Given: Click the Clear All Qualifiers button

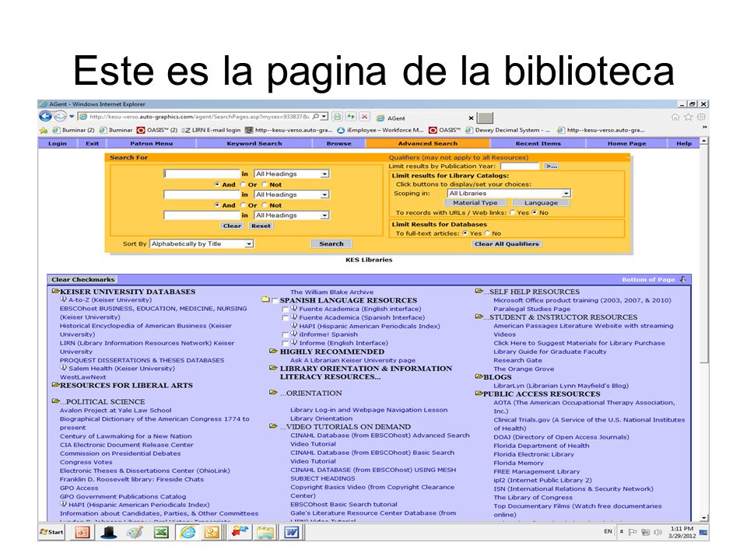Looking at the screenshot, I should (x=507, y=243).
